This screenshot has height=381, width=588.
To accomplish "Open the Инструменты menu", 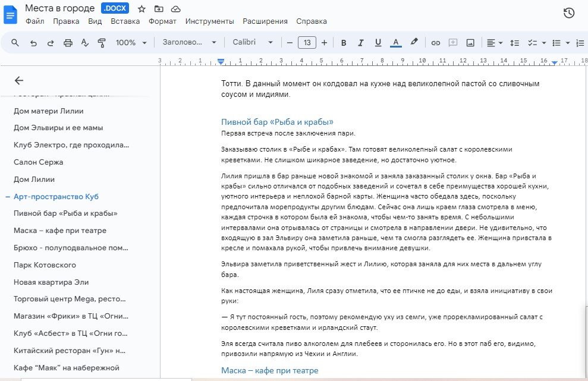I will point(210,21).
